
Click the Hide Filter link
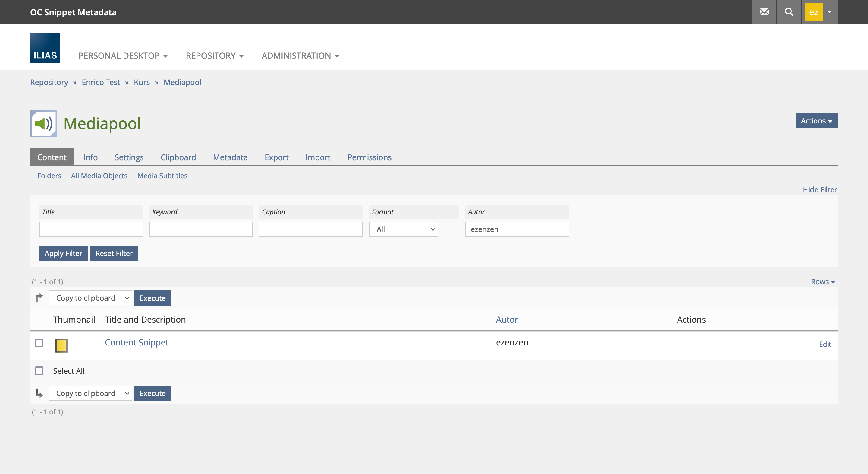tap(819, 189)
